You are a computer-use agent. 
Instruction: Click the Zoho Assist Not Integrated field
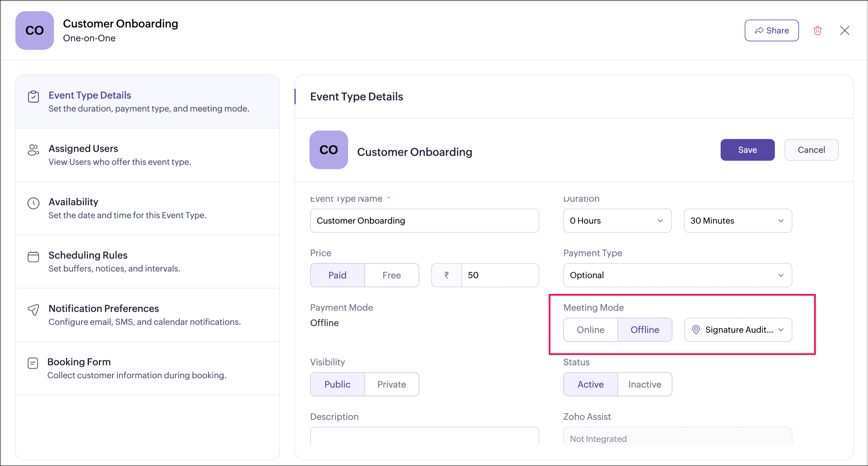(x=678, y=436)
